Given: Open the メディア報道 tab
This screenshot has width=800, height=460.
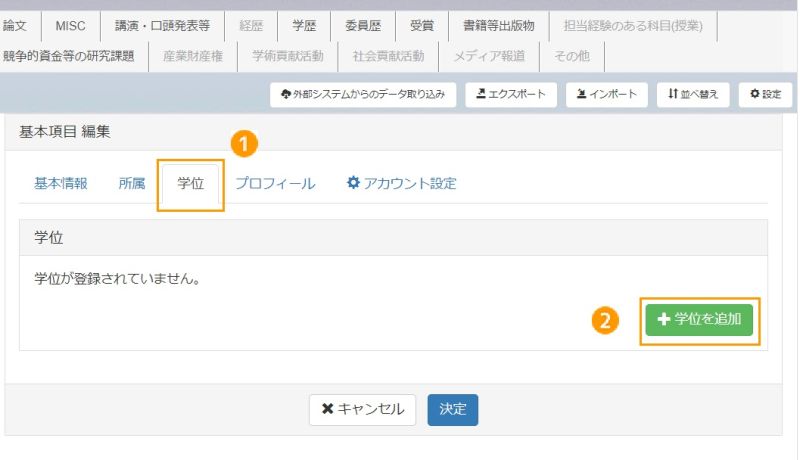Looking at the screenshot, I should (x=489, y=56).
